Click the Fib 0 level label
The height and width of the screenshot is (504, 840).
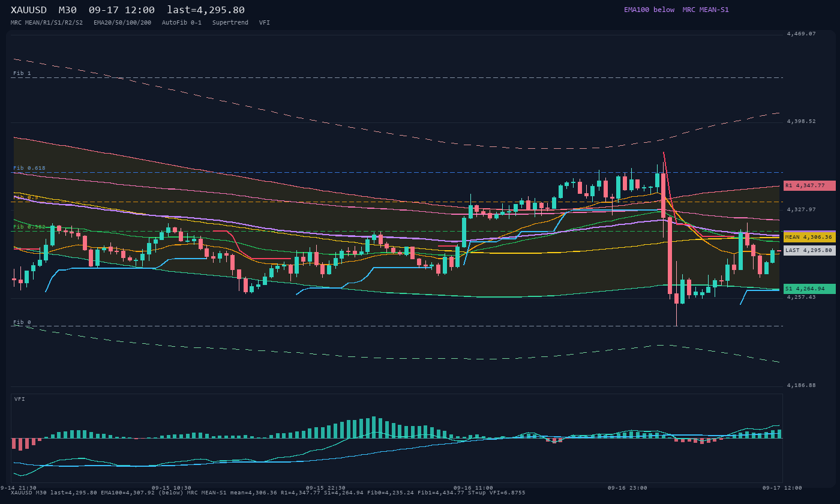click(x=22, y=322)
